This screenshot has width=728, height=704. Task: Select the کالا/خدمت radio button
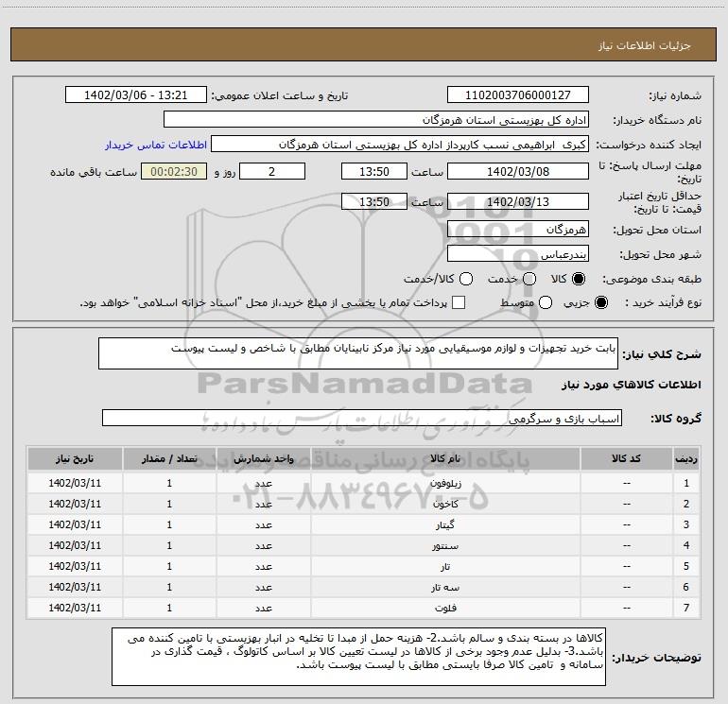(466, 279)
